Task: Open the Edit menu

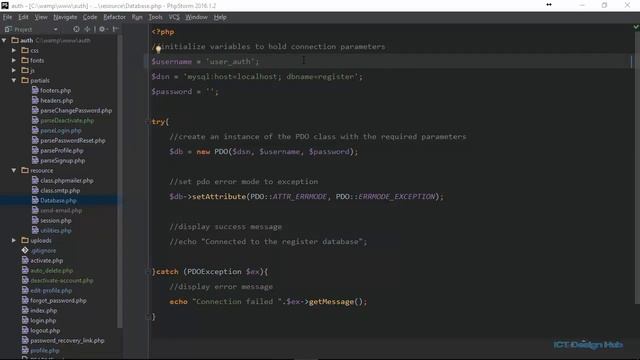Action: click(x=23, y=17)
